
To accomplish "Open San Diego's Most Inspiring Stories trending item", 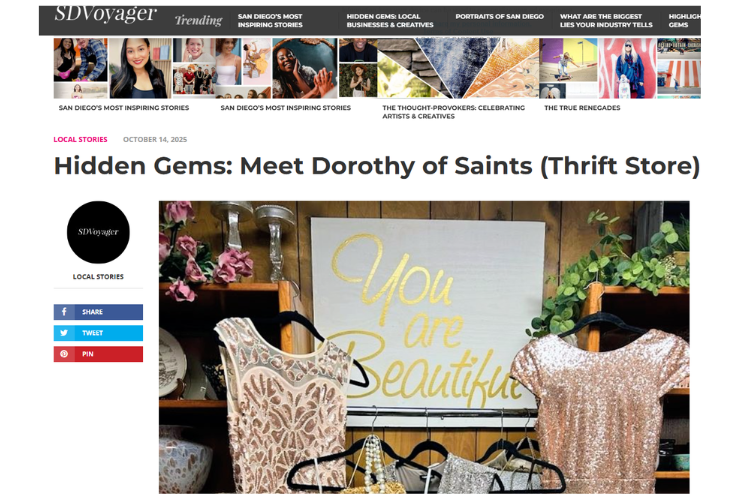I will pyautogui.click(x=270, y=21).
